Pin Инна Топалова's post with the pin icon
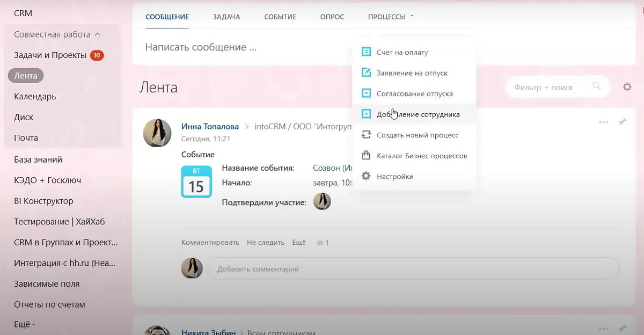 point(622,122)
